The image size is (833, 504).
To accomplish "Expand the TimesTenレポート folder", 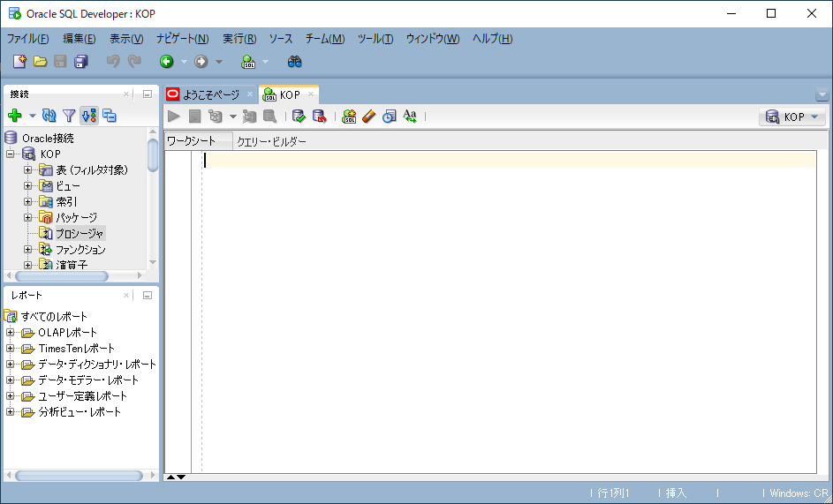I will click(x=10, y=349).
